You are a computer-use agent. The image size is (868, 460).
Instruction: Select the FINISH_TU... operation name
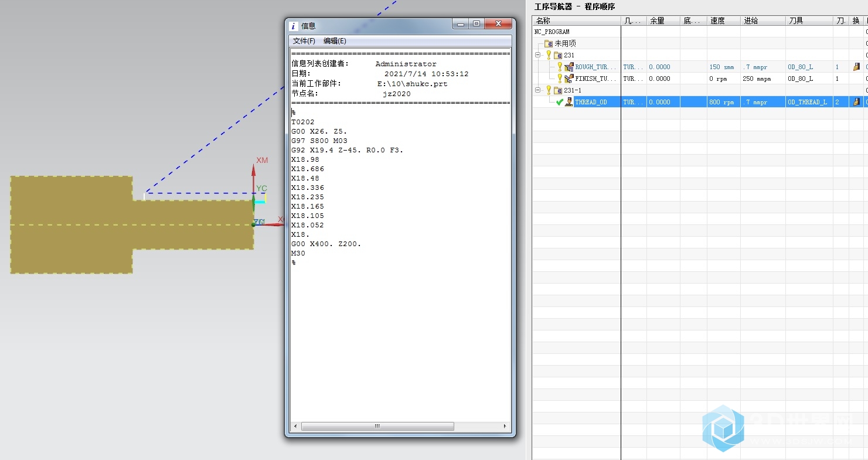[595, 79]
